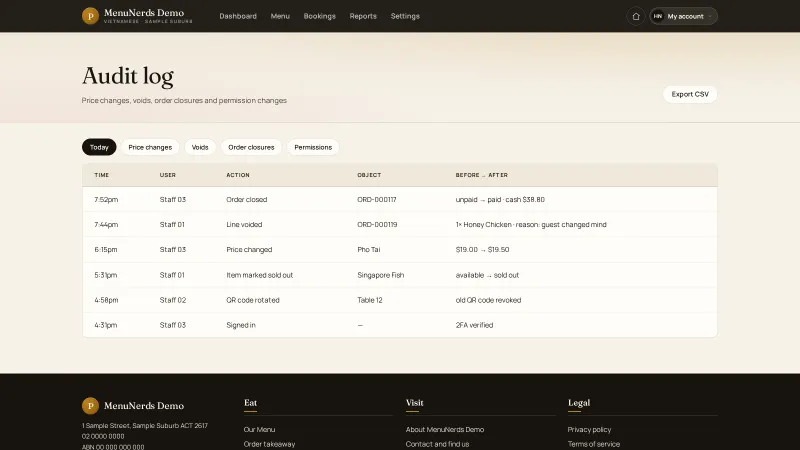Open About MenuNerds Demo link

pyautogui.click(x=445, y=430)
